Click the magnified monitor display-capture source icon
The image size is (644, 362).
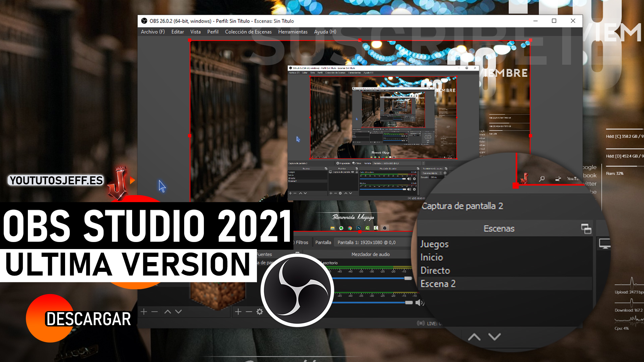[604, 244]
